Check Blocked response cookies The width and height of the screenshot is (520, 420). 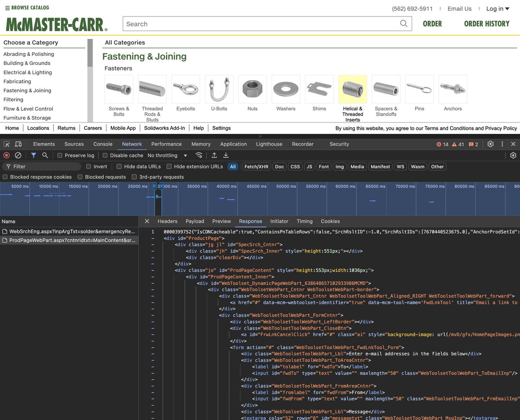click(x=5, y=177)
